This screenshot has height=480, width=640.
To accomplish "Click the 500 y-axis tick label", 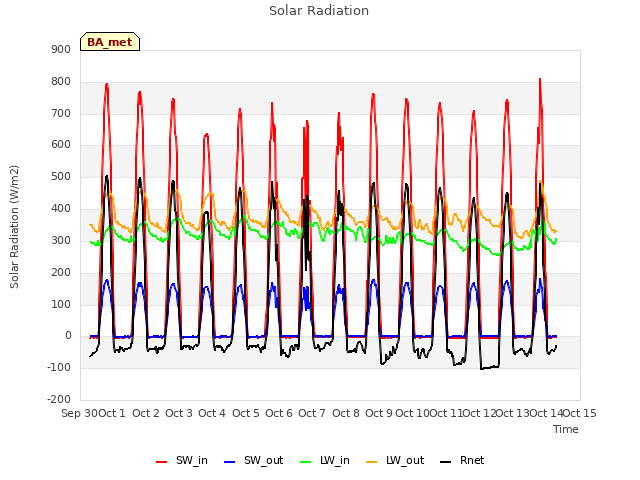I will pyautogui.click(x=61, y=176).
